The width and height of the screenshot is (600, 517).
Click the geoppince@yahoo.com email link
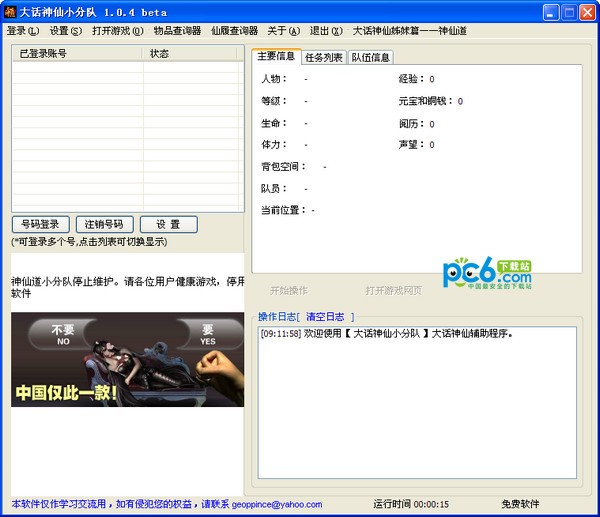point(277,504)
